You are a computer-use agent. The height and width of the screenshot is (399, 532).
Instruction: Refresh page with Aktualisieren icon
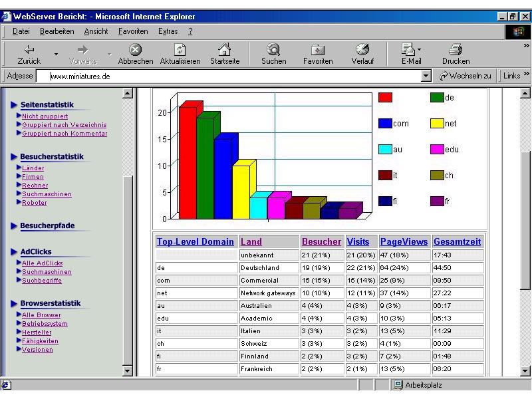(x=180, y=50)
